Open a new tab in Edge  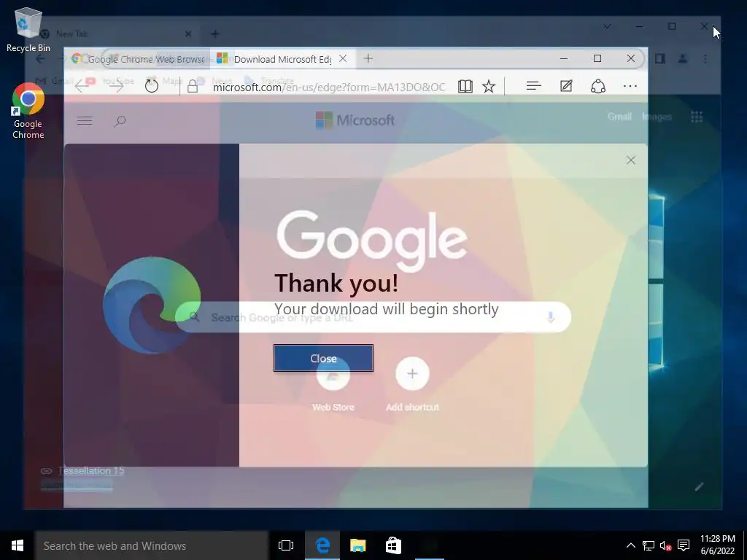click(368, 58)
